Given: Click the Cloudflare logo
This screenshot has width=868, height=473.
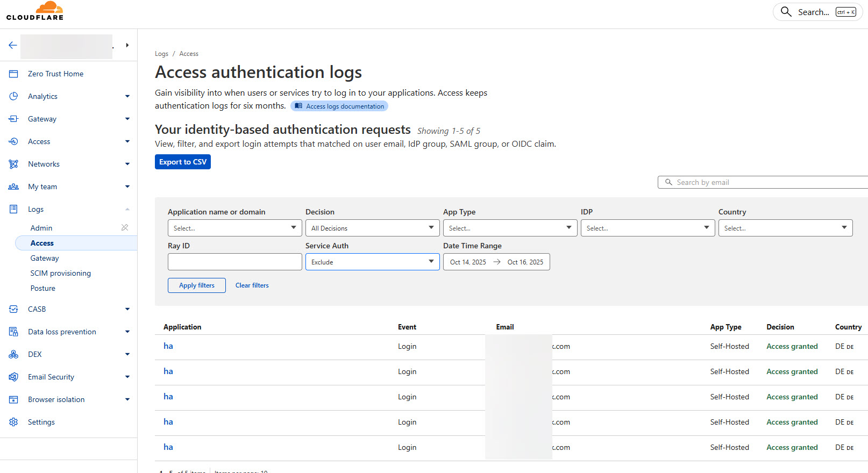Looking at the screenshot, I should click(35, 11).
